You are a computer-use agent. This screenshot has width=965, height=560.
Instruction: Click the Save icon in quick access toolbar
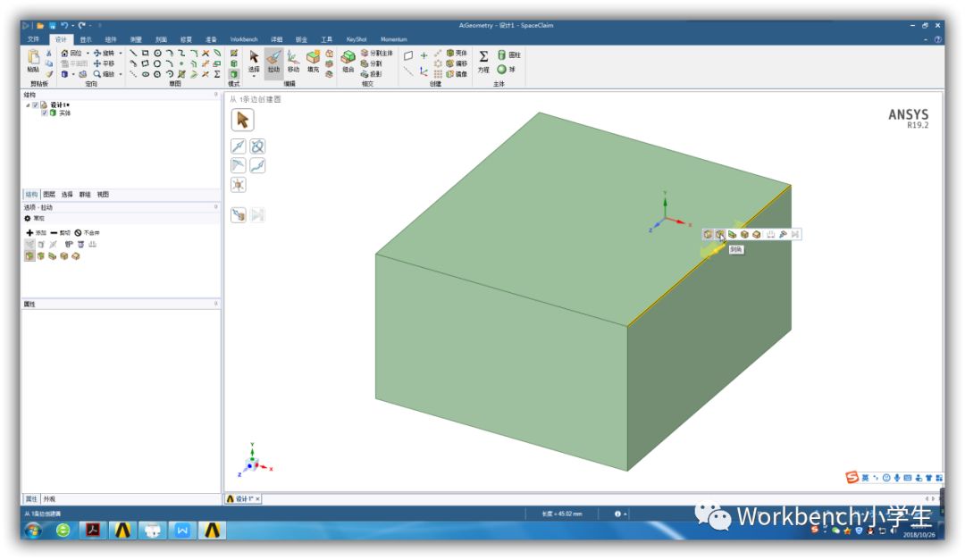pos(53,25)
